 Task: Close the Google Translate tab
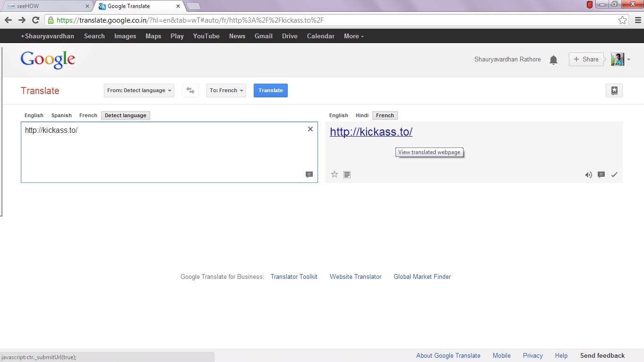click(x=178, y=6)
